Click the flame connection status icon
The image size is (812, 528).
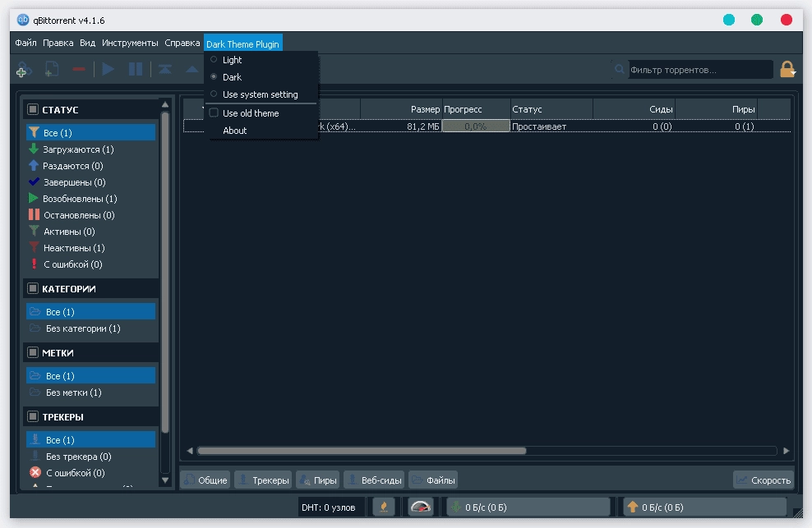coord(384,507)
